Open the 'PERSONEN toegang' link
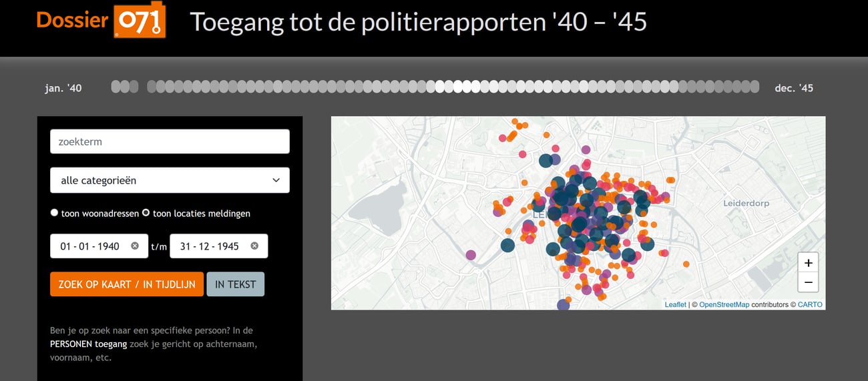The height and width of the screenshot is (381, 868). tap(88, 344)
